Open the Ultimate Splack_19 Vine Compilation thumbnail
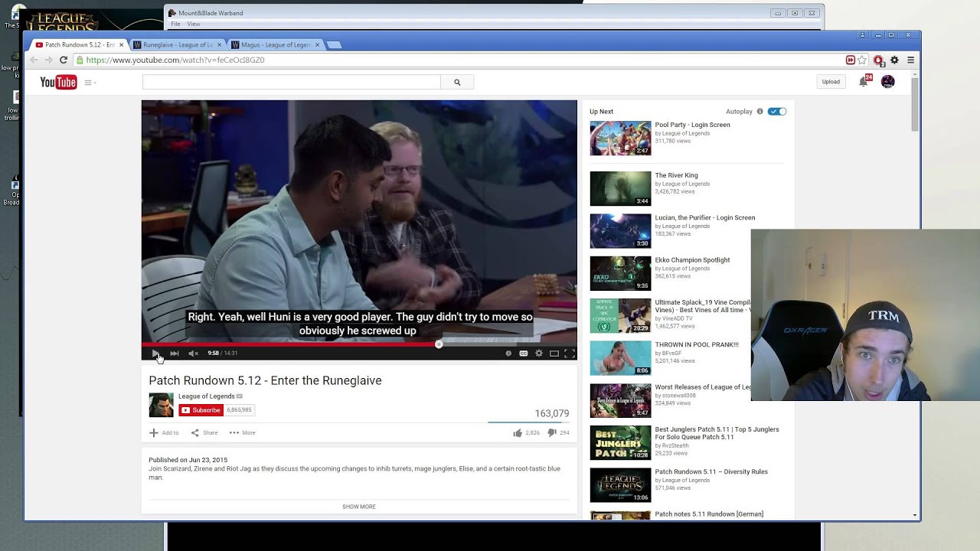 point(620,316)
